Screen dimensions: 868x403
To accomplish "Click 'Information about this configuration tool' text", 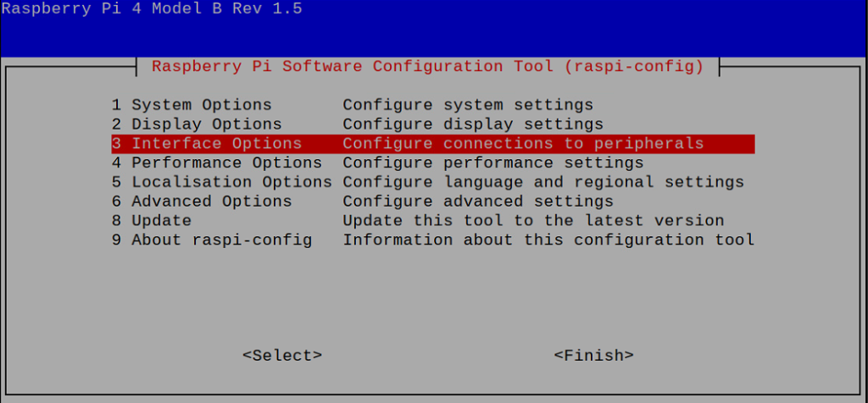I will point(548,240).
